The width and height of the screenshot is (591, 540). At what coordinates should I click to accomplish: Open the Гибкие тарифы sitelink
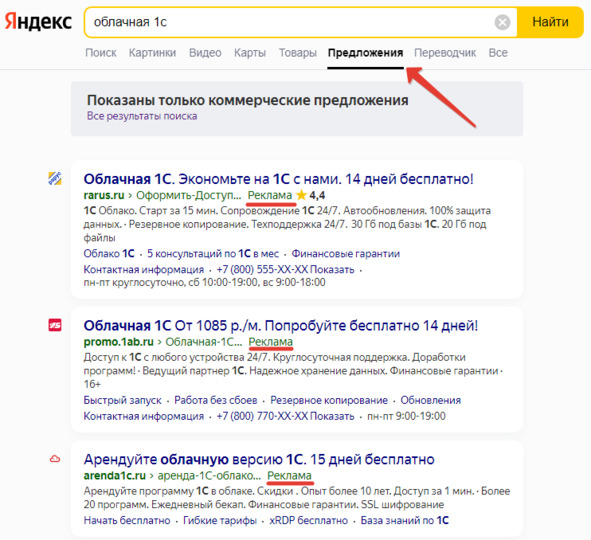[220, 521]
